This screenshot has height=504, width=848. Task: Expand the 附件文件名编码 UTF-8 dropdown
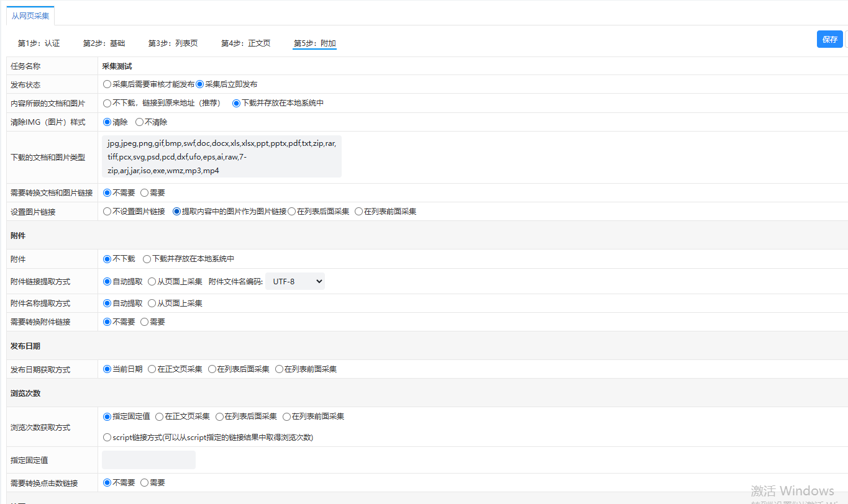[295, 281]
